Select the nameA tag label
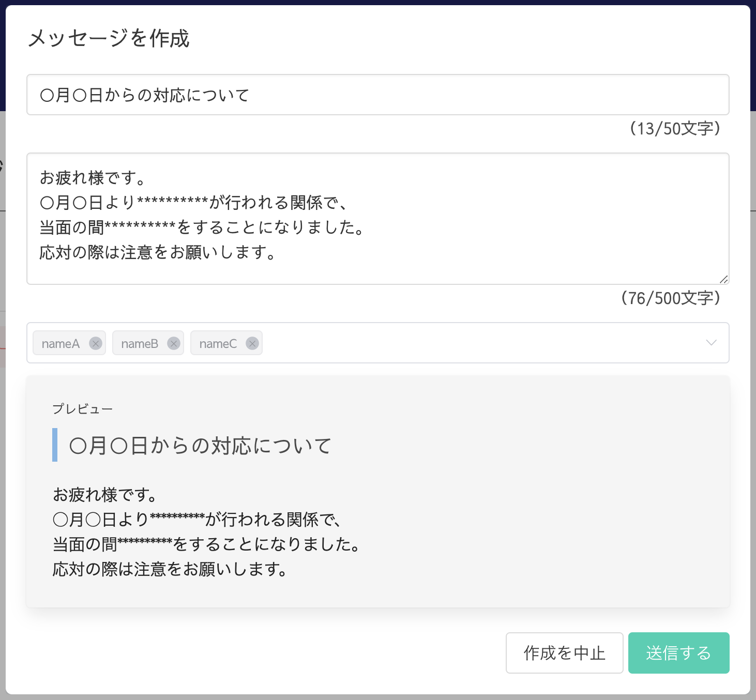The height and width of the screenshot is (700, 756). pyautogui.click(x=61, y=344)
